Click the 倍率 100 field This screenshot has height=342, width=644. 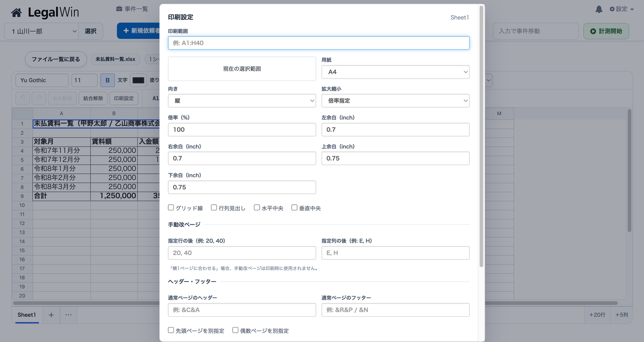(x=242, y=130)
